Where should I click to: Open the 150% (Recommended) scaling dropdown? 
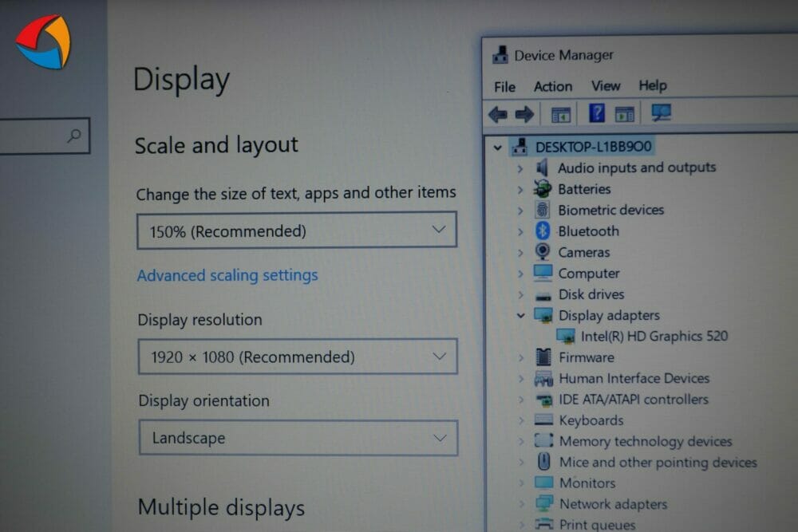297,231
